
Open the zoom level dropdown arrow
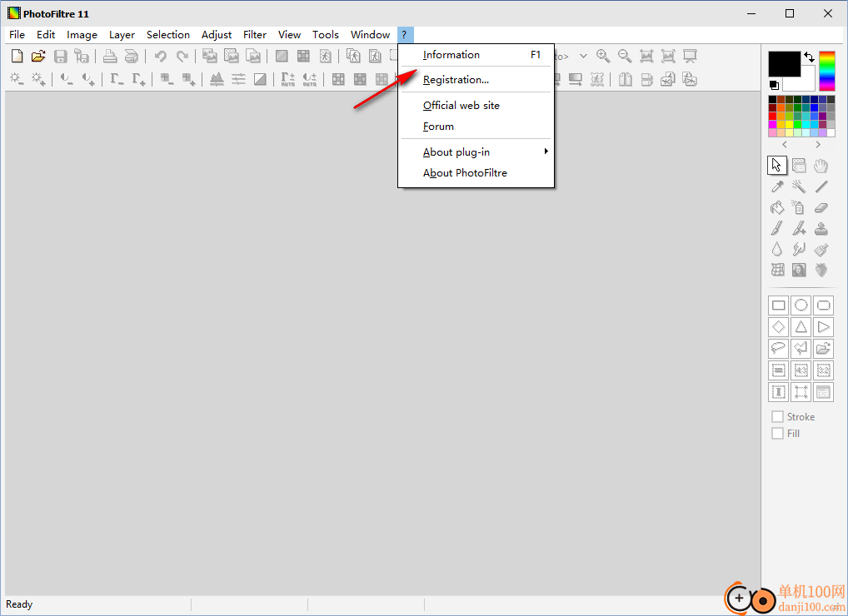coord(583,57)
